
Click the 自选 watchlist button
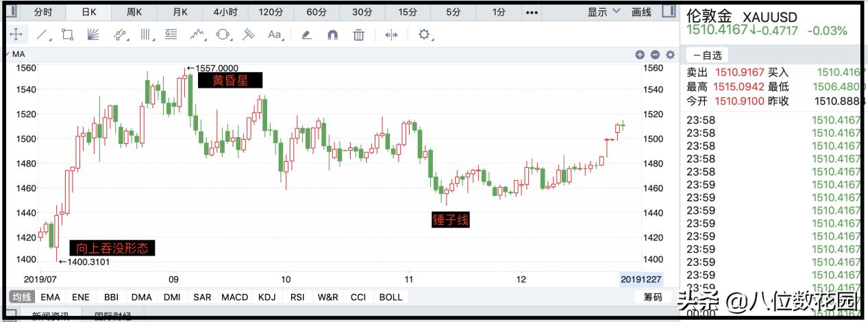click(x=707, y=55)
